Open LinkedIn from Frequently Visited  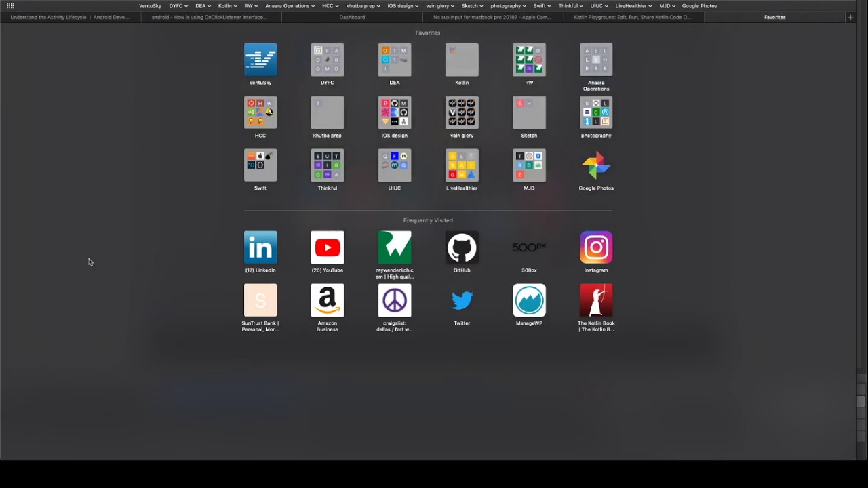pyautogui.click(x=260, y=247)
